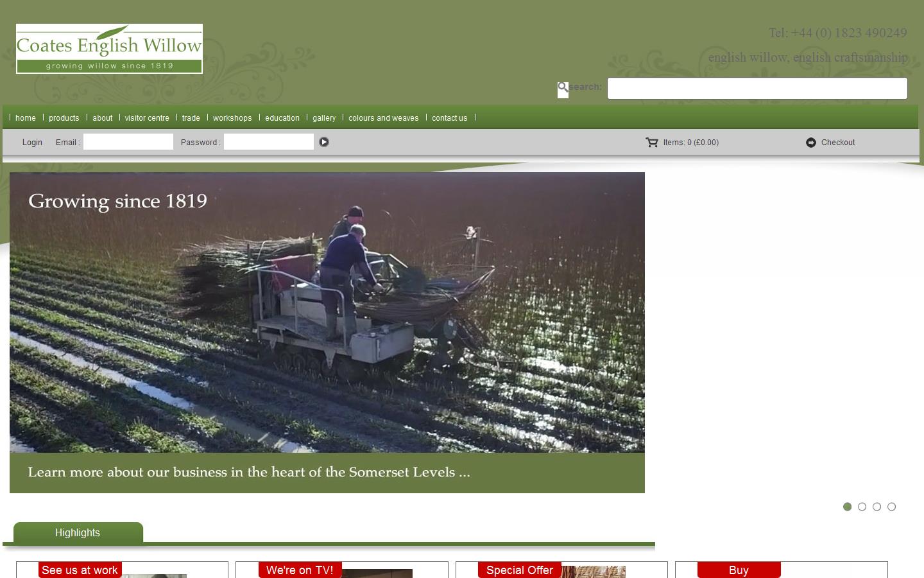This screenshot has height=578, width=924.
Task: Select the third carousel navigation dot
Action: point(877,507)
